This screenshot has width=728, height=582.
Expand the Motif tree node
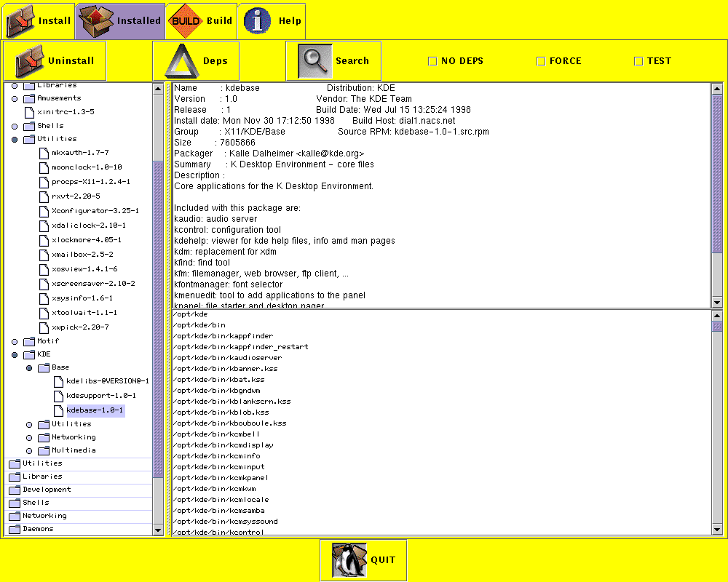15,341
